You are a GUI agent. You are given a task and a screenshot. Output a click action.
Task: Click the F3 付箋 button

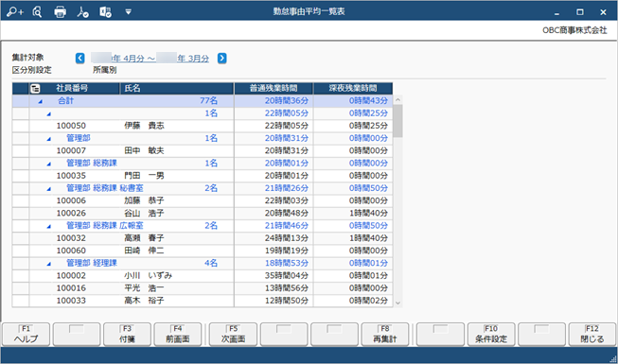click(x=127, y=335)
